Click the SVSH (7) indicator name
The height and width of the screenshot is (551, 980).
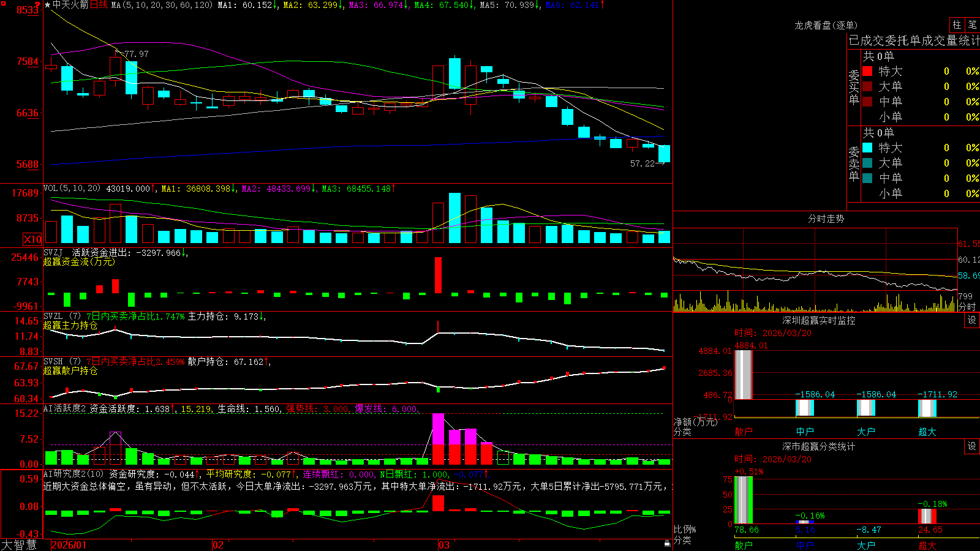click(x=62, y=362)
